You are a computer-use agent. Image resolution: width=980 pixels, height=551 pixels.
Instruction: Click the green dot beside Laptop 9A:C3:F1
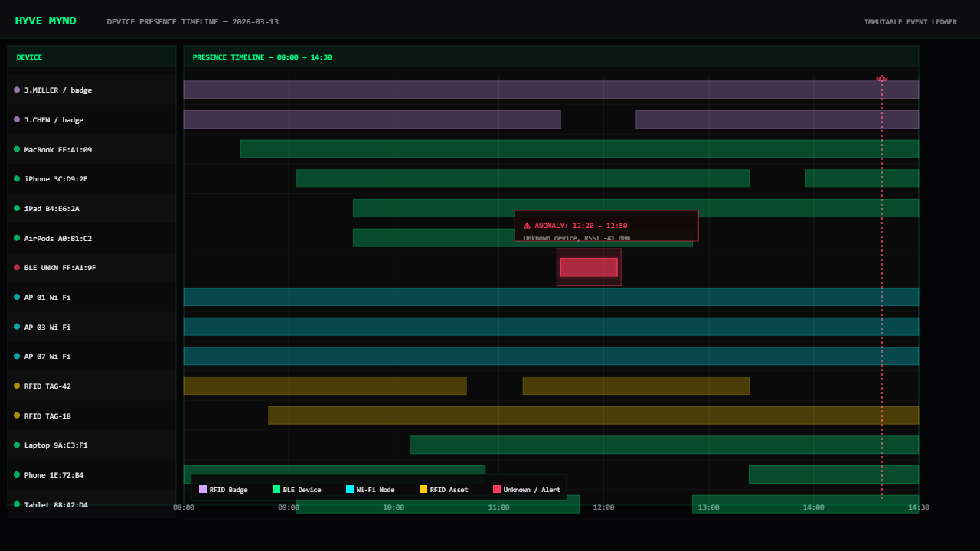(17, 445)
